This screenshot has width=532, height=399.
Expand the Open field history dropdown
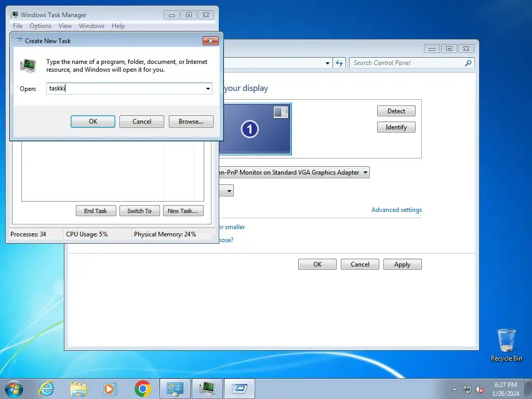coord(208,88)
